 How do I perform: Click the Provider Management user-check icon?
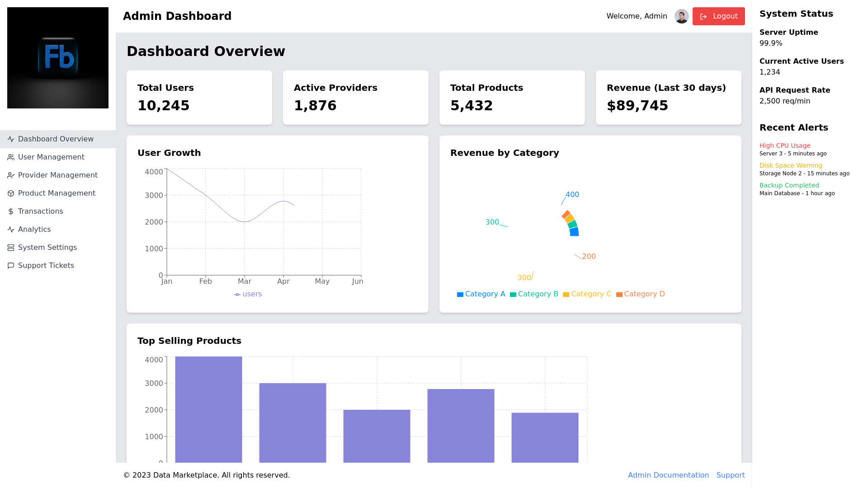[11, 175]
